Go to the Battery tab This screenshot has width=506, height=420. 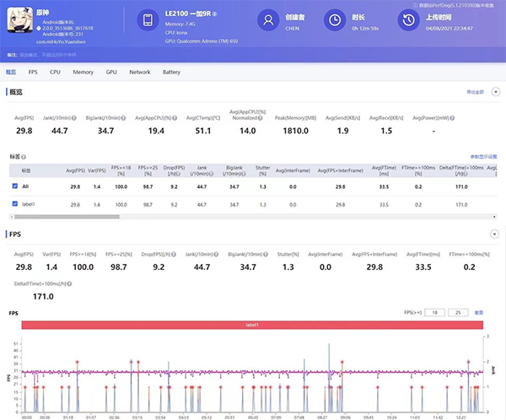pyautogui.click(x=171, y=73)
